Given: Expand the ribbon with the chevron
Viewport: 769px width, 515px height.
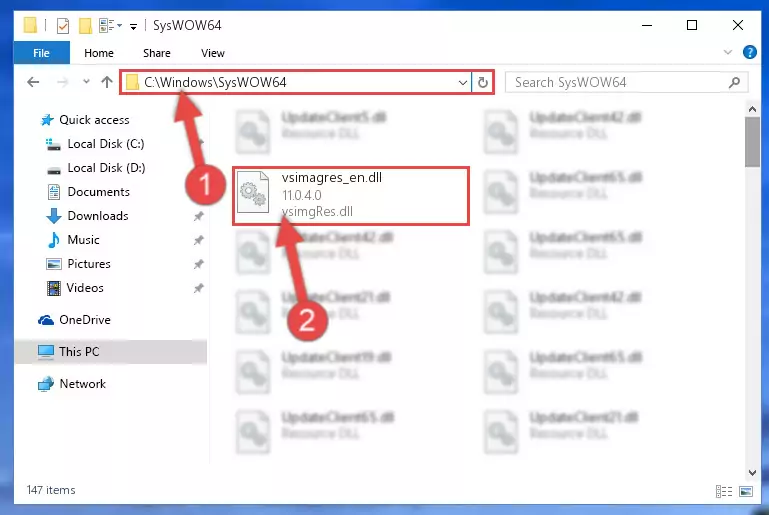Looking at the screenshot, I should pos(728,52).
